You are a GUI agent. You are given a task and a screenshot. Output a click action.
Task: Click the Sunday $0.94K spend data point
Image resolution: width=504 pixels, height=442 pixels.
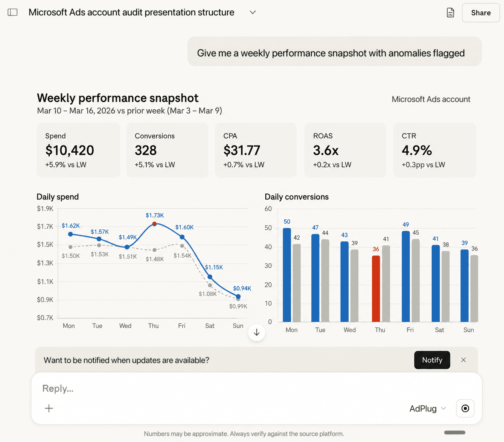pos(238,296)
